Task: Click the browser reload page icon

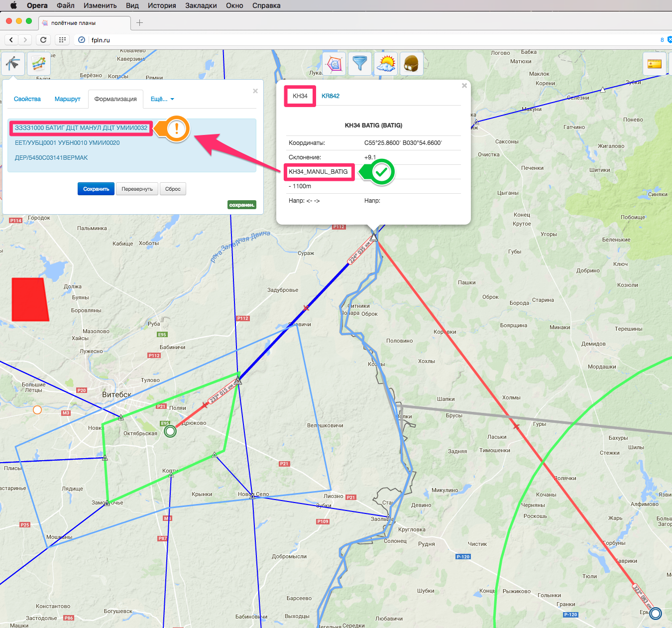Action: click(43, 40)
